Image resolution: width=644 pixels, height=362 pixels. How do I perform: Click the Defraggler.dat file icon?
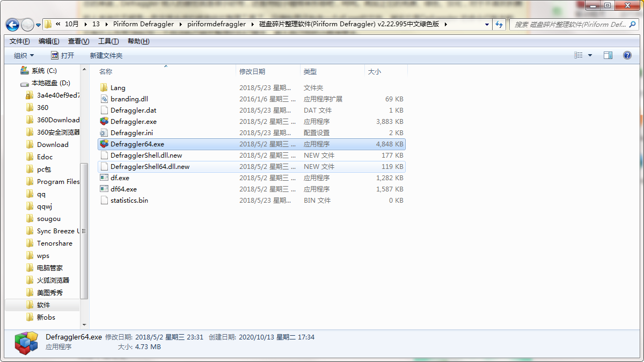point(104,110)
